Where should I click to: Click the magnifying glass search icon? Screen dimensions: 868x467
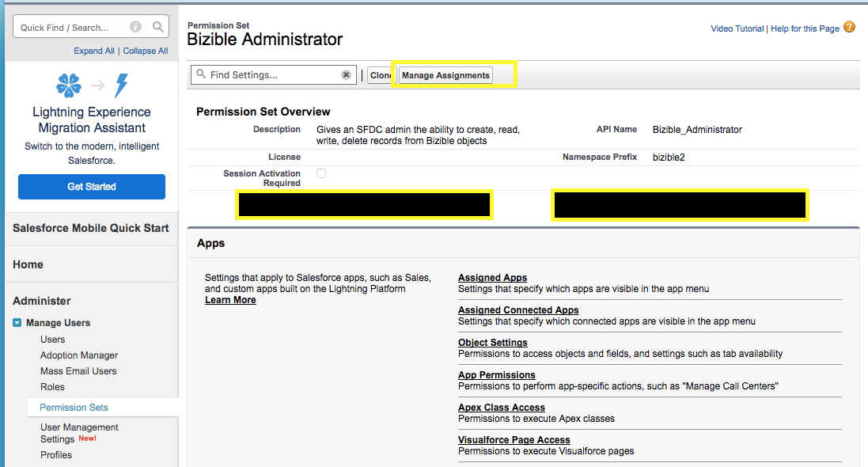[x=157, y=26]
